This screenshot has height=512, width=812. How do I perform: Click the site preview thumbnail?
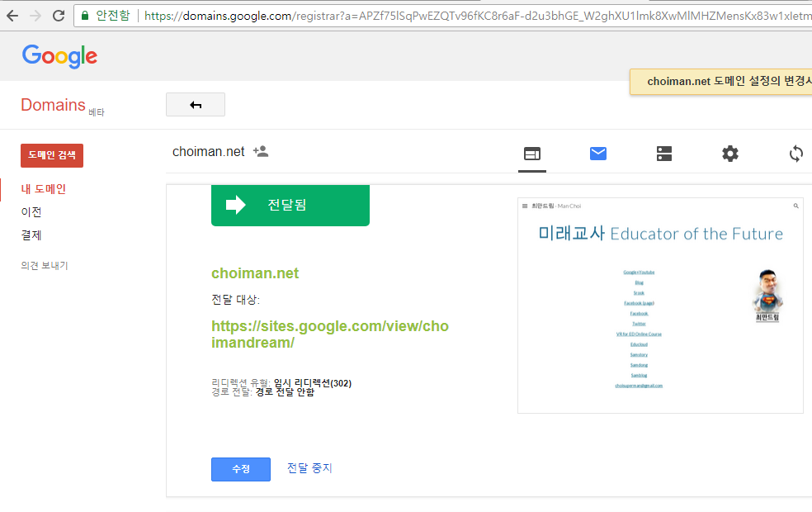(x=660, y=306)
